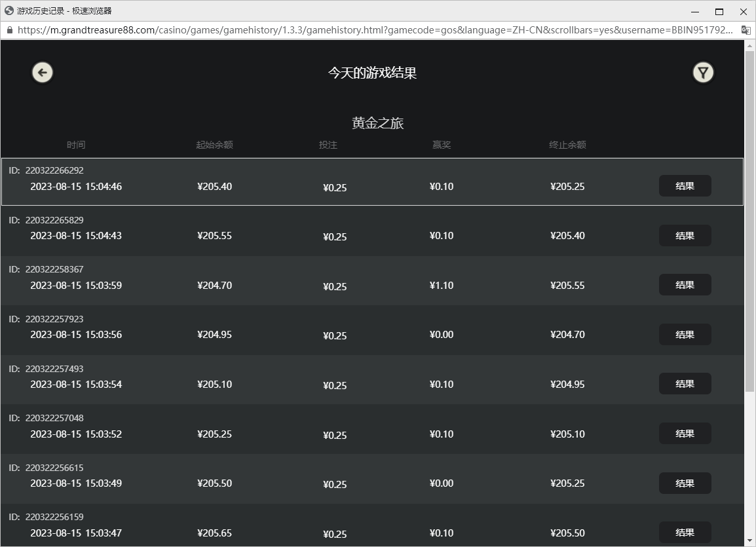The image size is (756, 547).
Task: Select ID 220322256615 text
Action: pyautogui.click(x=46, y=468)
